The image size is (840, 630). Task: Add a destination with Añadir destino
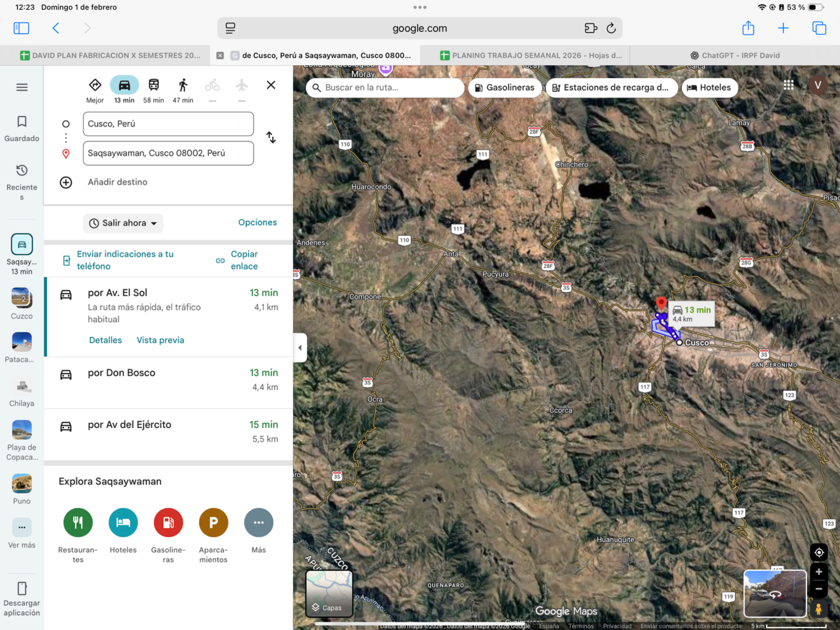tap(117, 182)
